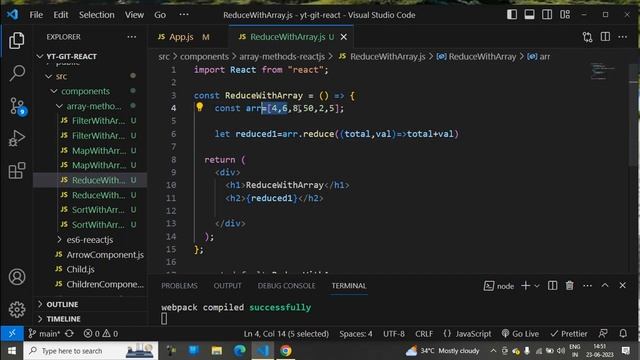This screenshot has height=360, width=640.
Task: Open the Selection menu
Action: (x=97, y=15)
